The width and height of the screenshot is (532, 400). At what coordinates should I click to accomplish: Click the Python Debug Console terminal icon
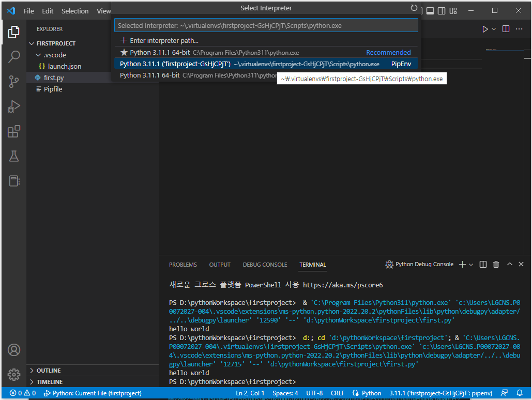pyautogui.click(x=389, y=264)
